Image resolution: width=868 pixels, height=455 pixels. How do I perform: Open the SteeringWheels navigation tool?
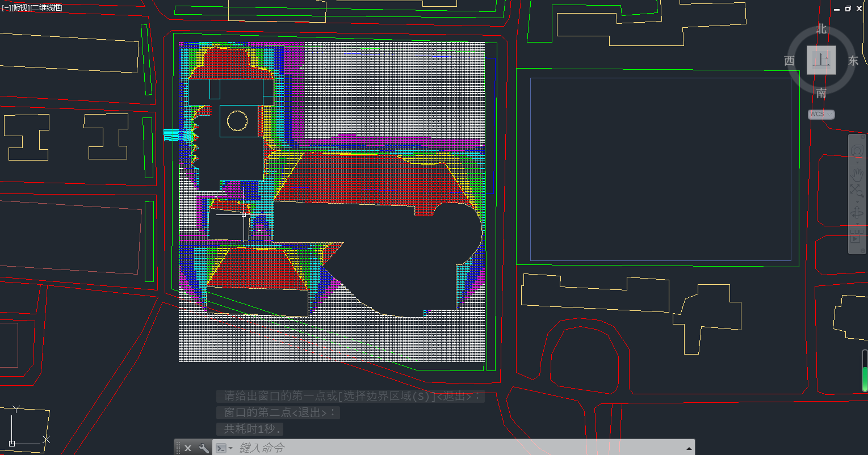tap(857, 151)
